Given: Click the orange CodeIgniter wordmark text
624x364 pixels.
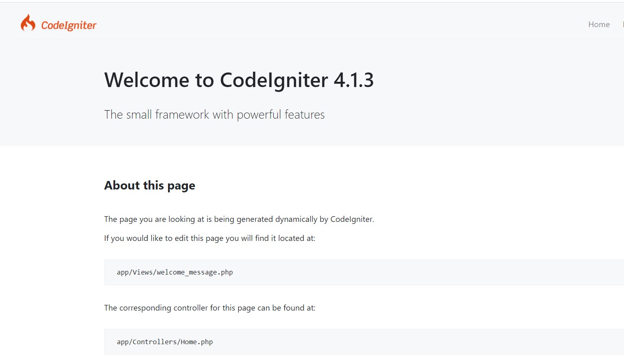Looking at the screenshot, I should click(x=69, y=25).
